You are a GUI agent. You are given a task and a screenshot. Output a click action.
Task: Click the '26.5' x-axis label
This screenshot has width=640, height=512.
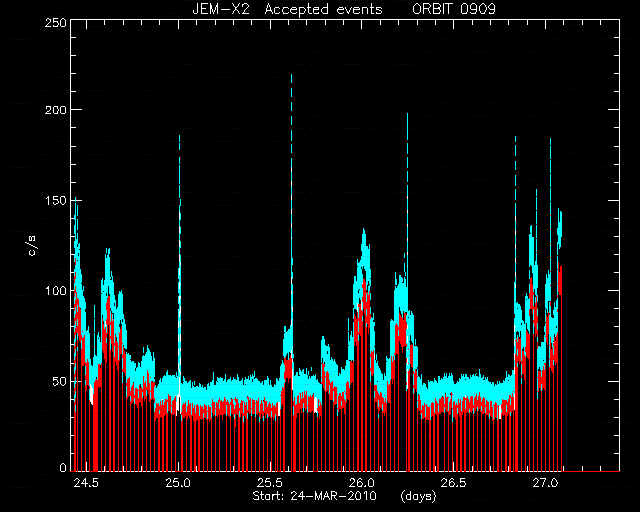[453, 483]
